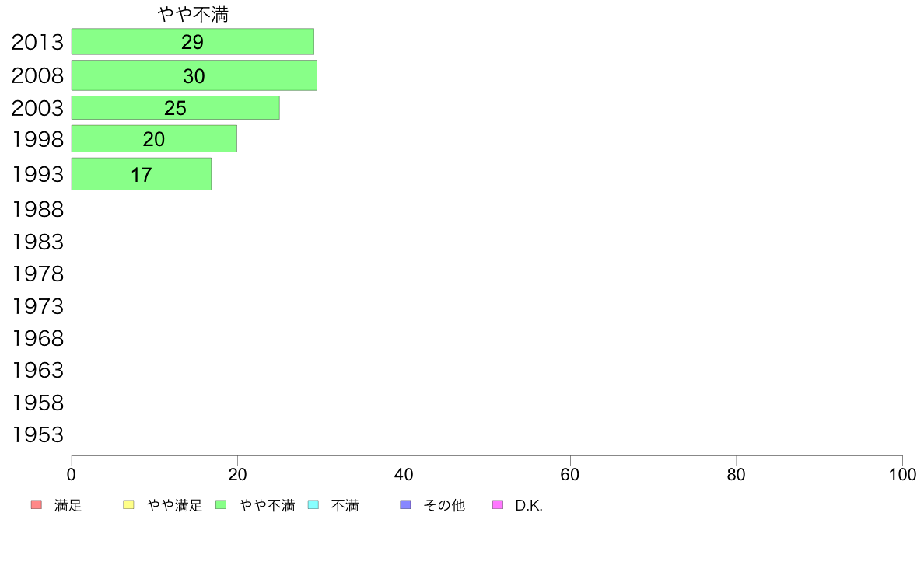Click the cyan 不満 legend swatch
Viewport: 924px width, 572px height.
(x=313, y=505)
